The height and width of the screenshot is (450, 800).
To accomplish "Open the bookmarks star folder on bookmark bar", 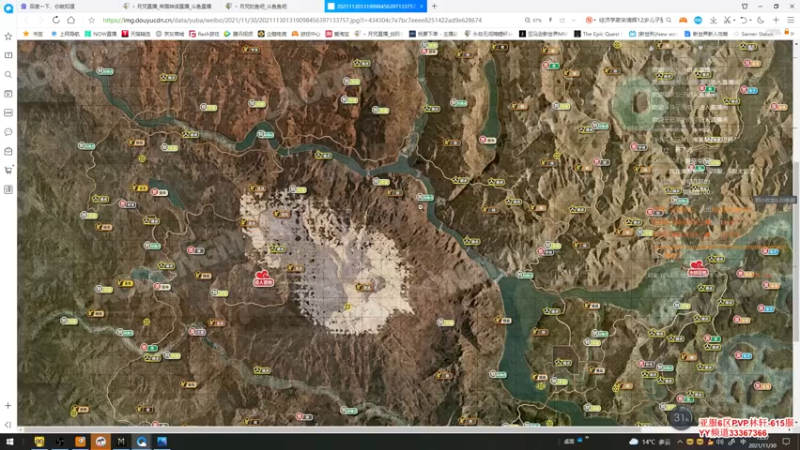I will click(33, 34).
